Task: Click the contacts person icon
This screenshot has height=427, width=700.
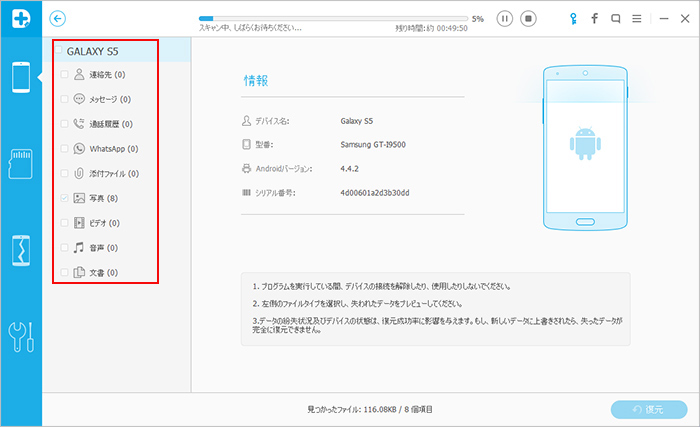Action: coord(79,74)
